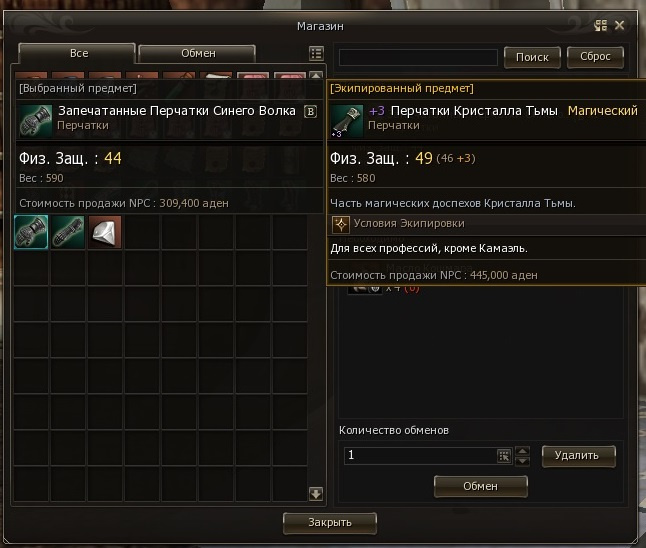Click the B-grade badge next to item name
Image resolution: width=646 pixels, height=548 pixels.
[x=311, y=112]
